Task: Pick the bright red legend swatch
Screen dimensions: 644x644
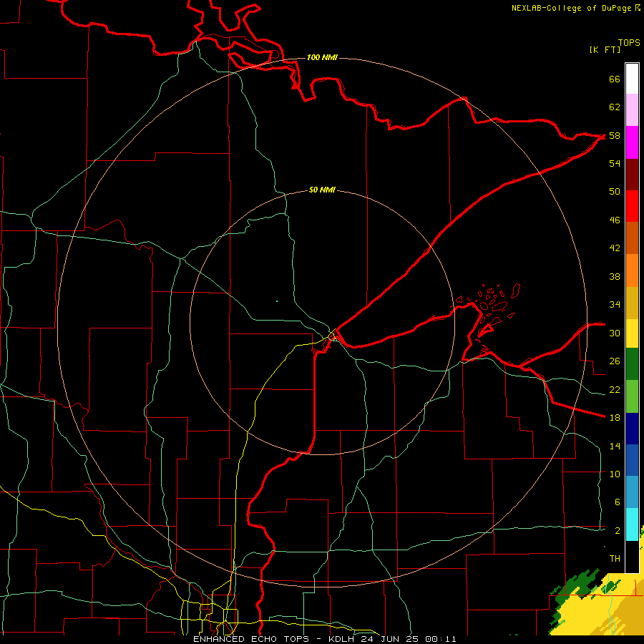Action: click(x=632, y=206)
